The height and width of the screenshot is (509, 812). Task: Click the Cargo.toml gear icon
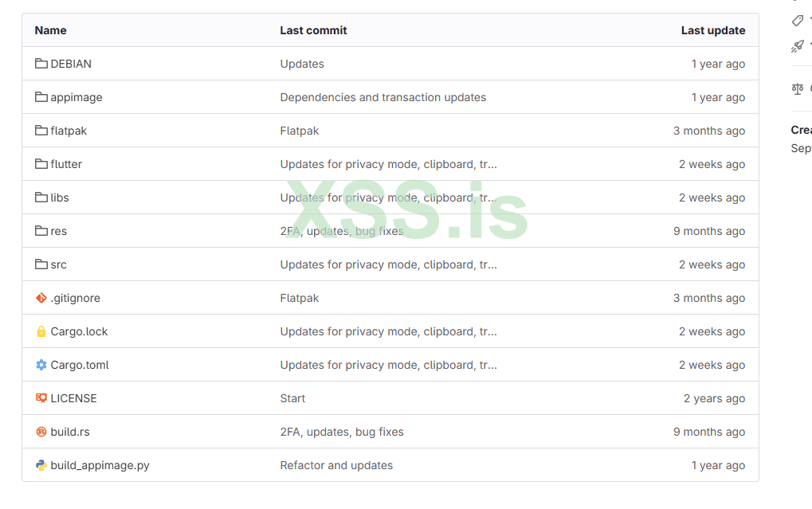41,365
